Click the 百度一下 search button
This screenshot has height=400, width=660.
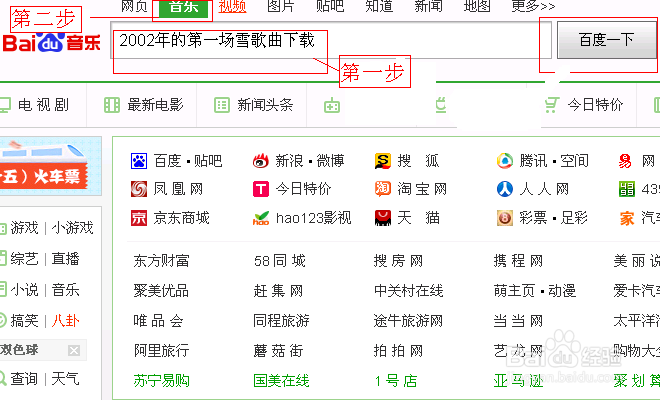607,40
